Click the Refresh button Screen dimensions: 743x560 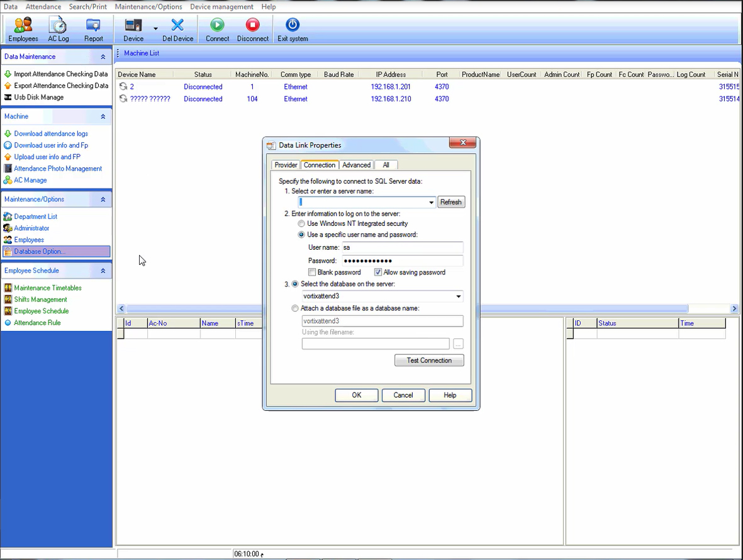point(450,203)
